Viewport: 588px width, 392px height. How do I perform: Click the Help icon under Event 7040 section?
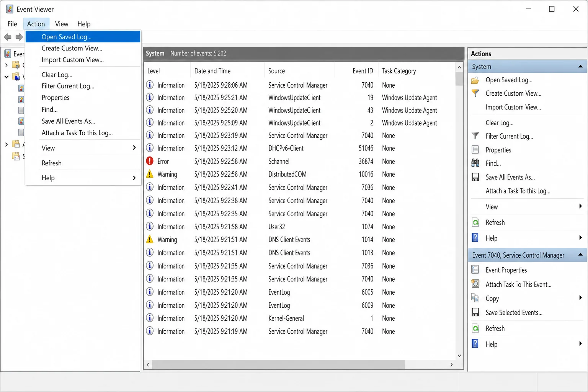pos(475,344)
